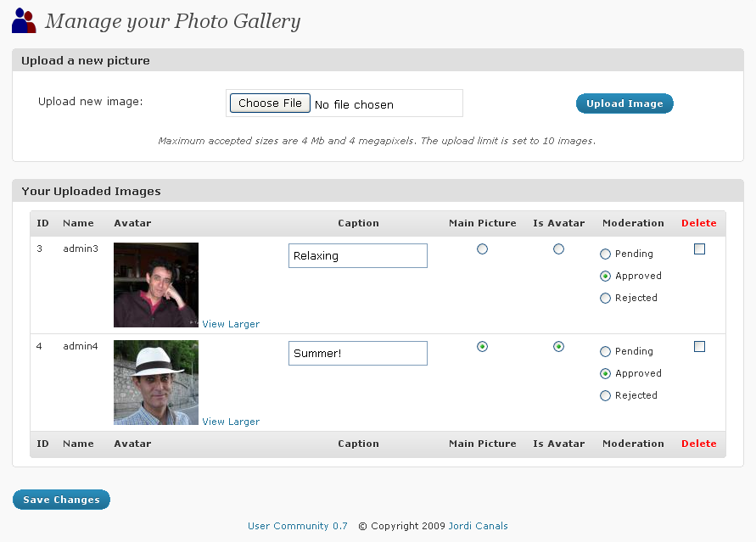Image resolution: width=756 pixels, height=542 pixels.
Task: Click the Save Changes button
Action: click(61, 500)
